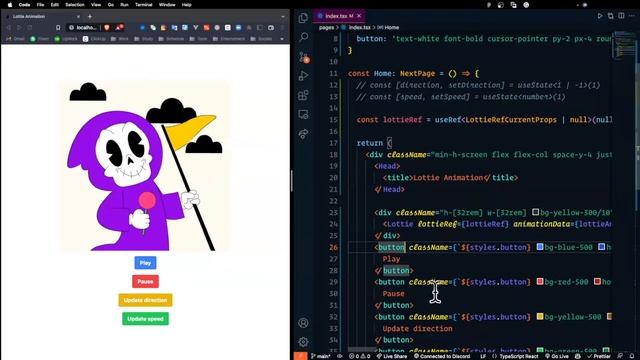Click Live Share in the status bar
640x360 pixels.
(x=391, y=356)
